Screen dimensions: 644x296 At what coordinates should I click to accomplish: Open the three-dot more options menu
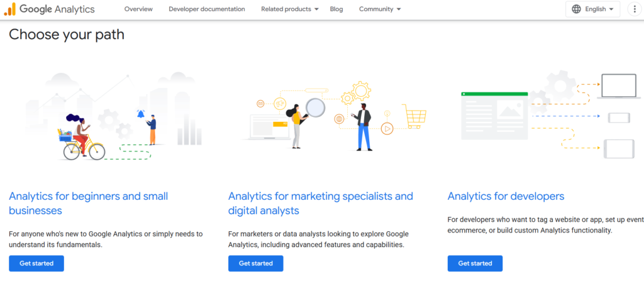(x=633, y=9)
